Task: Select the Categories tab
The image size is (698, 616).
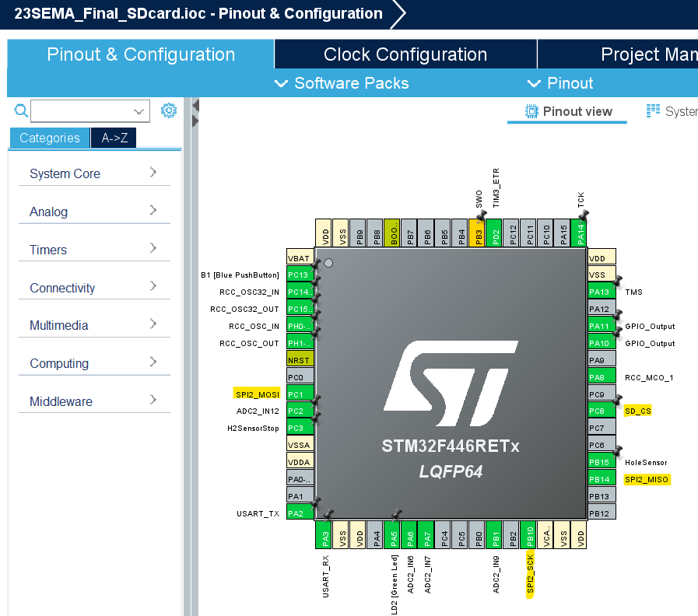Action: (x=50, y=138)
